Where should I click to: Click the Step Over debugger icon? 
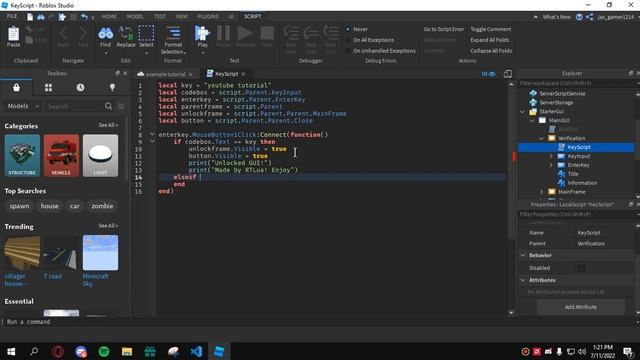pyautogui.click(x=311, y=33)
